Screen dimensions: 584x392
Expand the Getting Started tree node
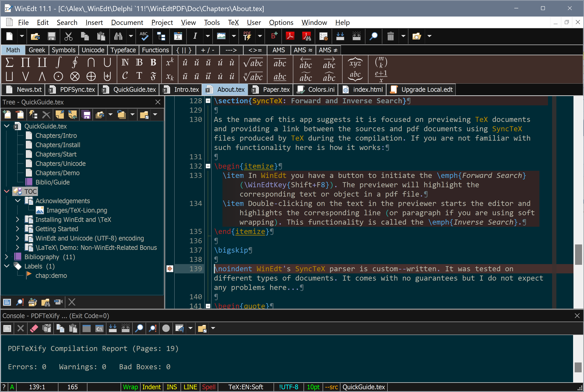[18, 229]
